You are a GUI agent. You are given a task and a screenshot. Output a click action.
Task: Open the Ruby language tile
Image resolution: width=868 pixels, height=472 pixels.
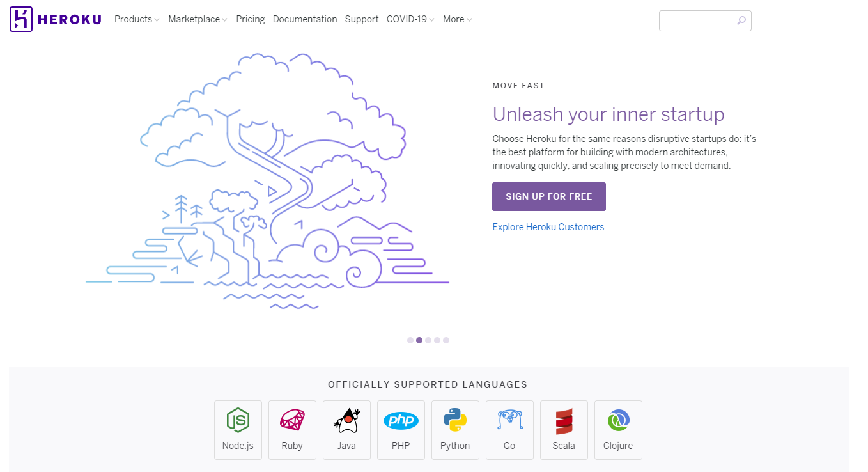[292, 430]
